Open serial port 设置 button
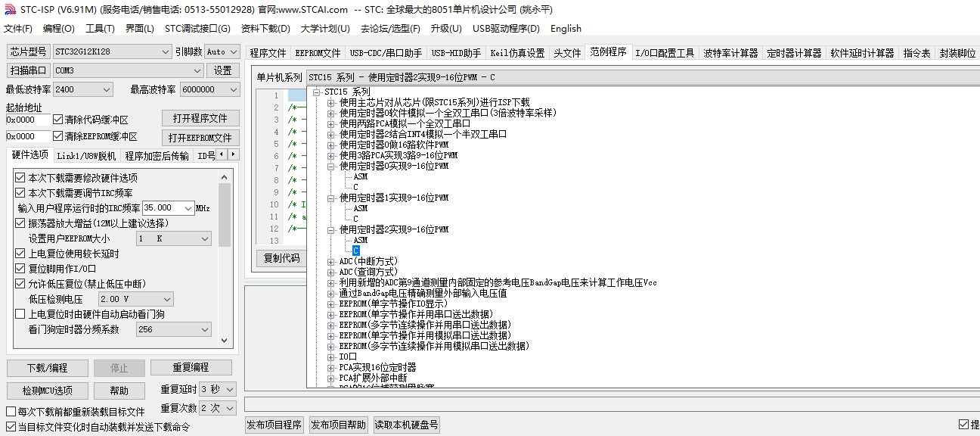Viewport: 980px width, 436px height. (x=222, y=70)
